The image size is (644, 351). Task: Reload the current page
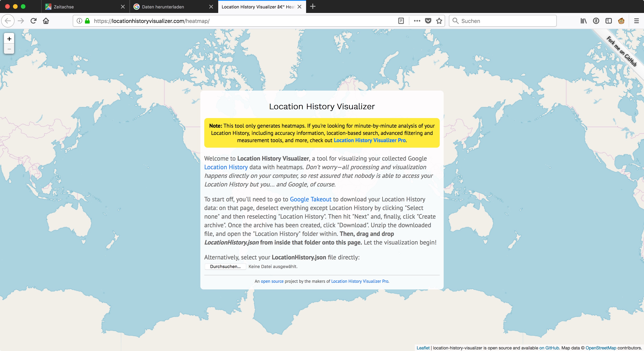33,21
